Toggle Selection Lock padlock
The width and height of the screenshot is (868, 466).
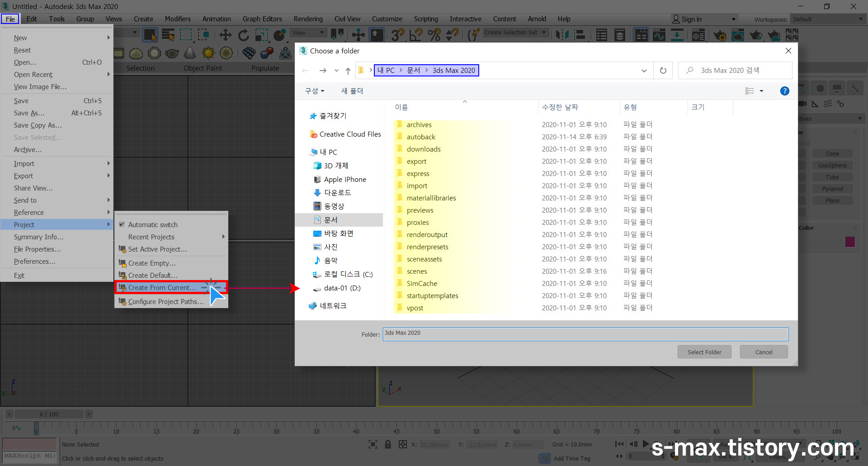pos(388,444)
